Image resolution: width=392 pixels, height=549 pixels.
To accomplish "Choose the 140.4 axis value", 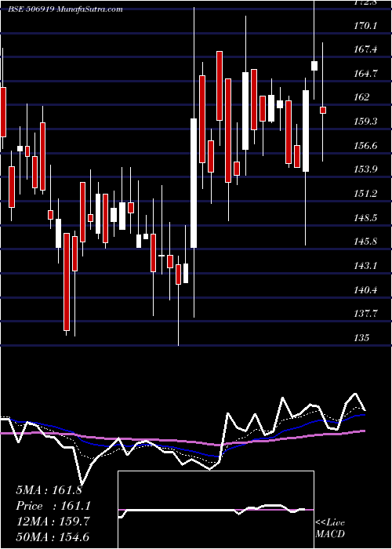I will pyautogui.click(x=366, y=289).
